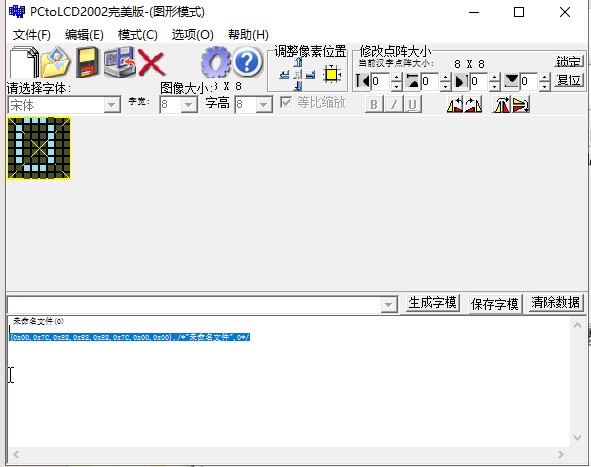
Task: Click the top edge margin icon
Action: pos(412,81)
